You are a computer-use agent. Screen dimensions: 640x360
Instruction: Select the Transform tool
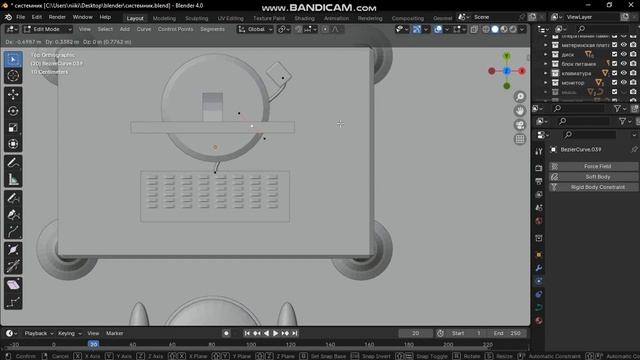(13, 144)
